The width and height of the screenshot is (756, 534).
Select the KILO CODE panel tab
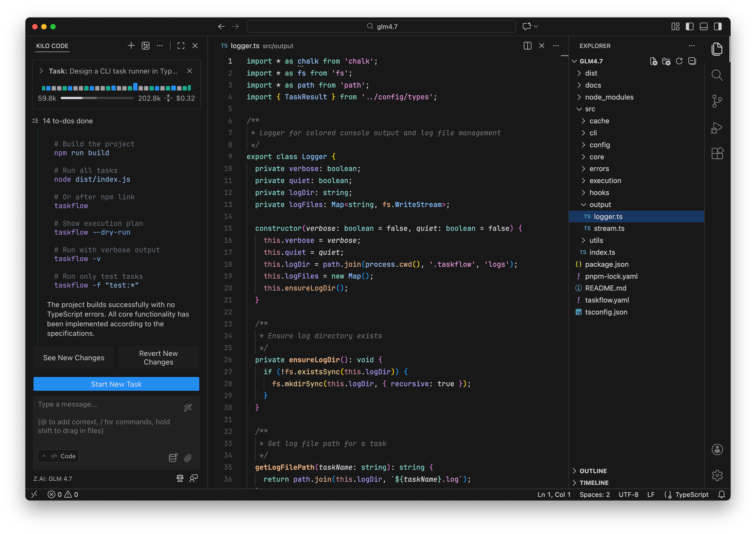(52, 46)
